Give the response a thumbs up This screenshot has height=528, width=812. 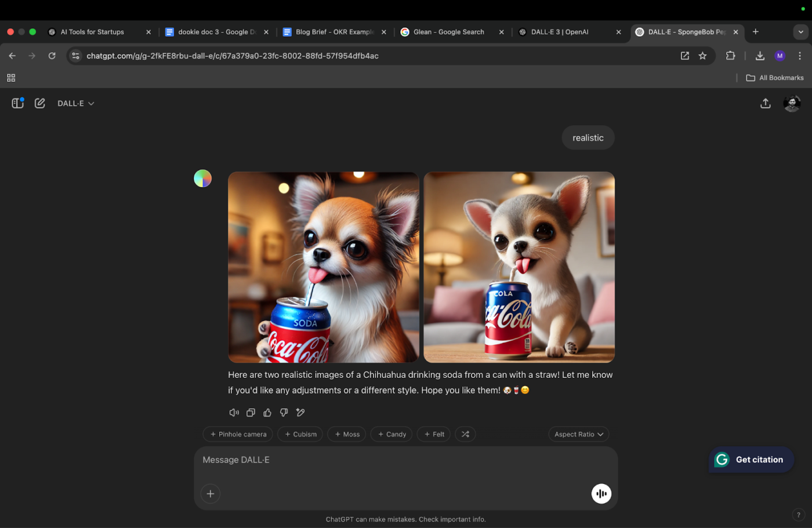coord(267,413)
